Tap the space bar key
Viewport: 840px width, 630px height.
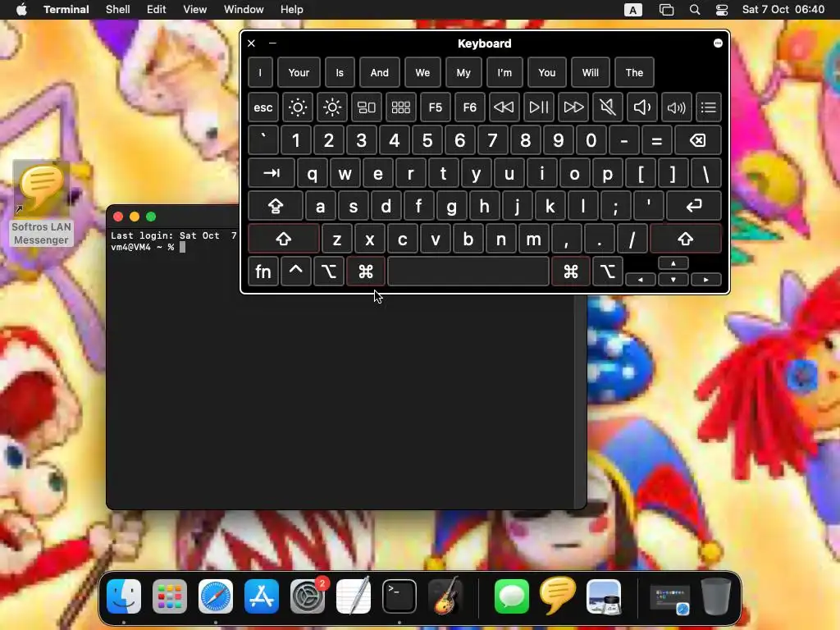pos(468,272)
